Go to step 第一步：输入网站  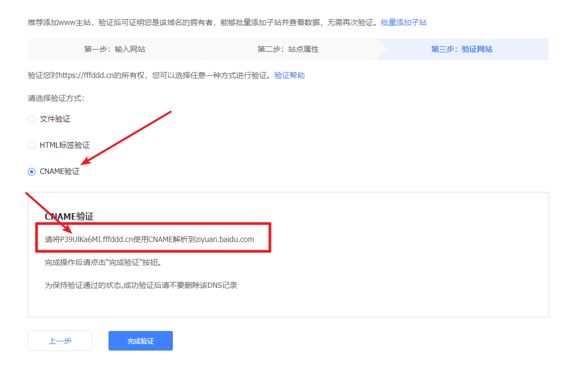(115, 49)
